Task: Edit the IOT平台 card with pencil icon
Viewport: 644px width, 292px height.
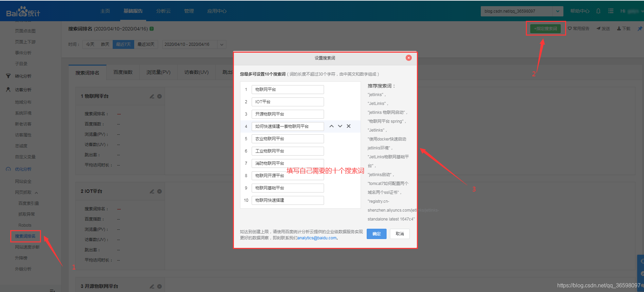Action: pyautogui.click(x=152, y=191)
